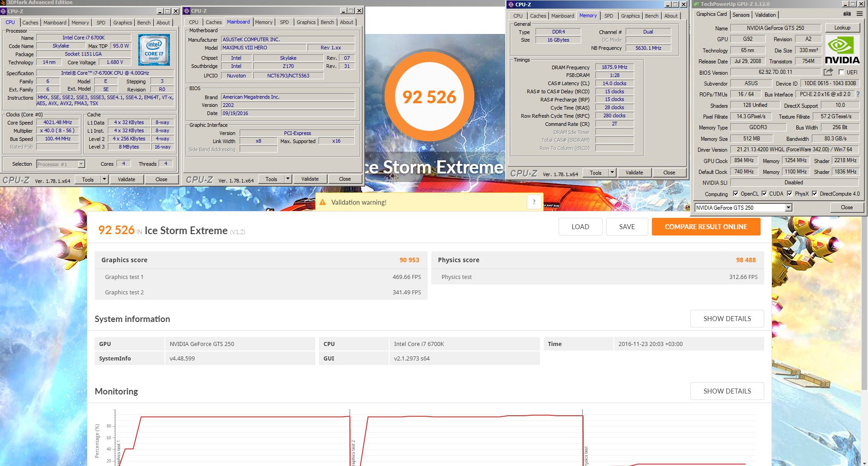Click the SystemInfo value v4.48.599
The image size is (868, 466).
[182, 358]
